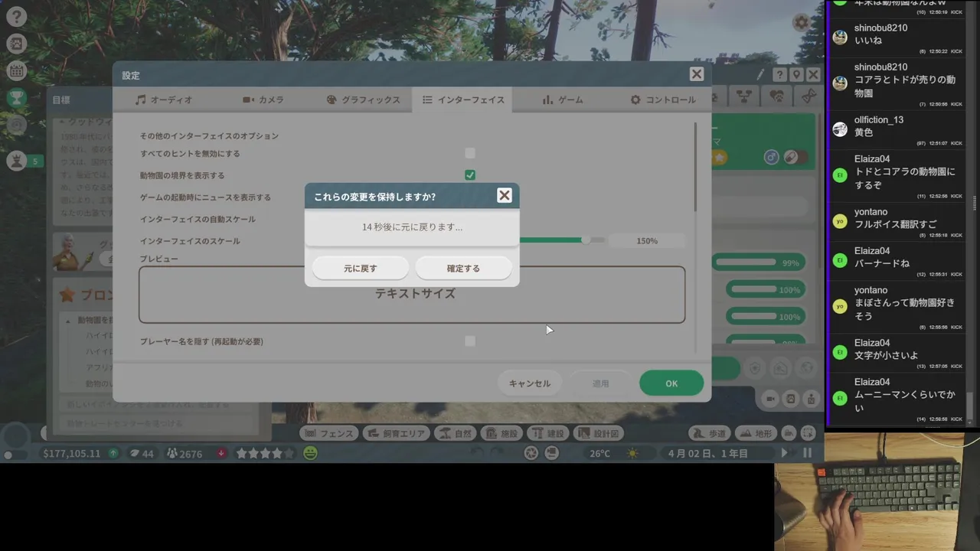
Task: Open the 飼育エリア build menu
Action: coord(396,433)
